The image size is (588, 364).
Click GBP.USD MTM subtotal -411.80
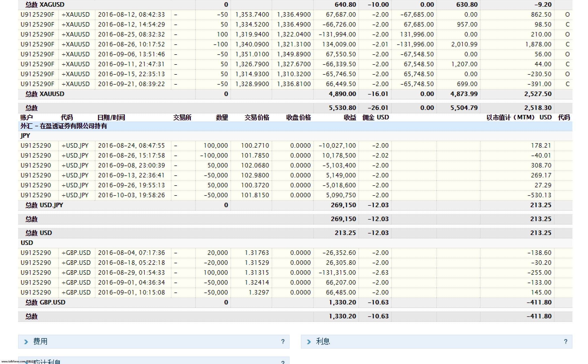pyautogui.click(x=539, y=302)
